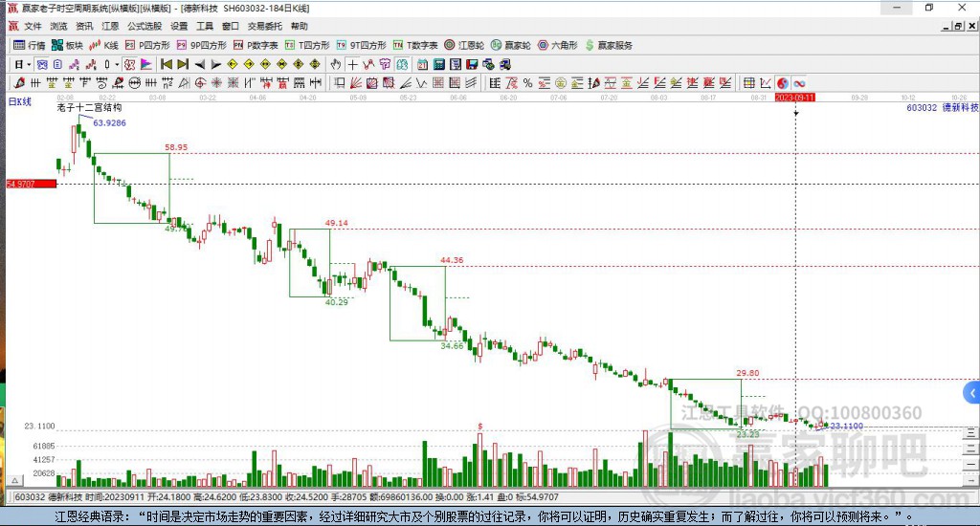Image resolution: width=980 pixels, height=526 pixels.
Task: Open the 公式选股 menu
Action: pos(145,26)
